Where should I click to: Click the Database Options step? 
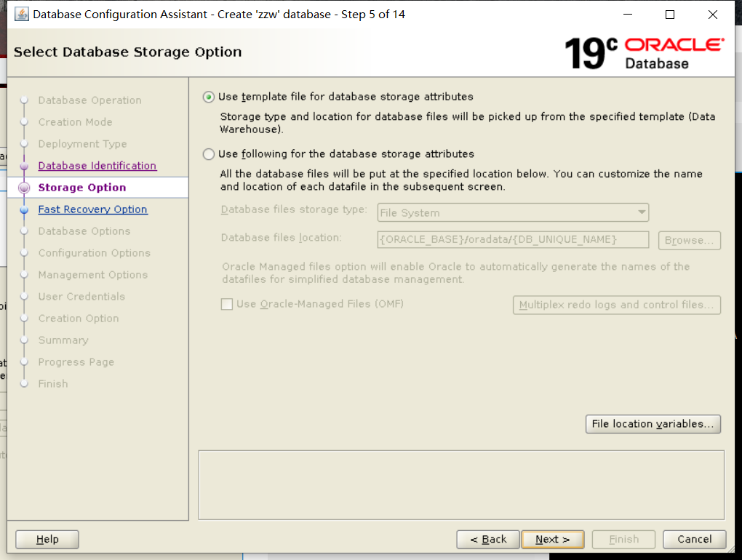click(84, 231)
